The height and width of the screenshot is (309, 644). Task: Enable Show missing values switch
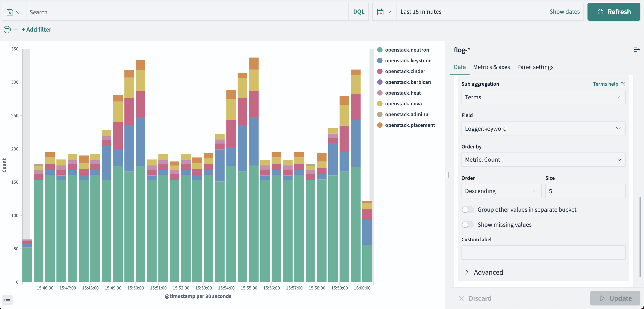[468, 224]
